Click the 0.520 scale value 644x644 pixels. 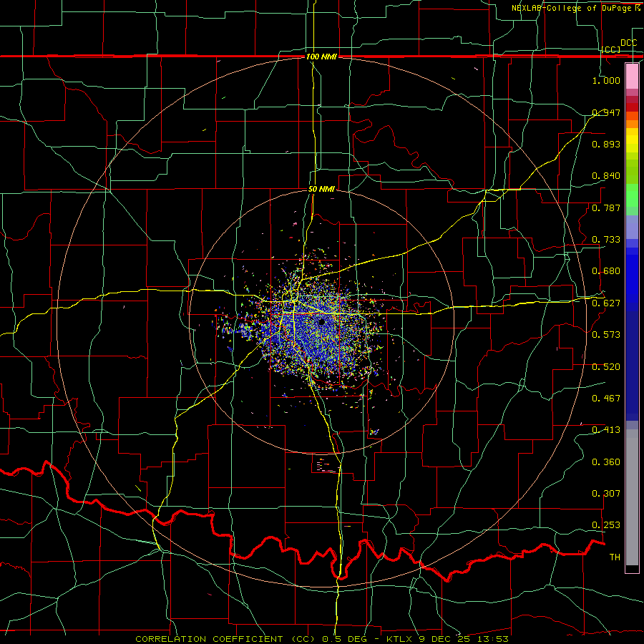point(606,367)
